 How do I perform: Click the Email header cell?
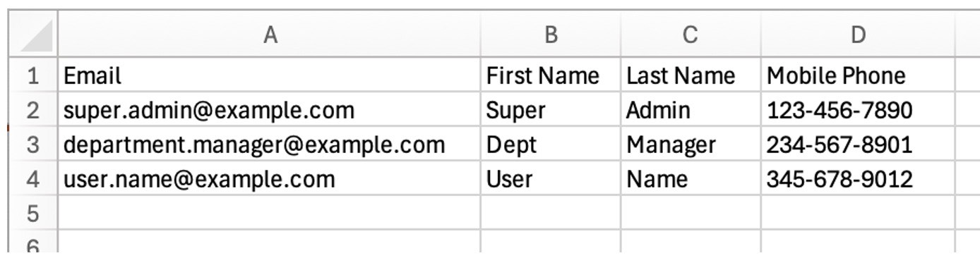click(x=269, y=75)
